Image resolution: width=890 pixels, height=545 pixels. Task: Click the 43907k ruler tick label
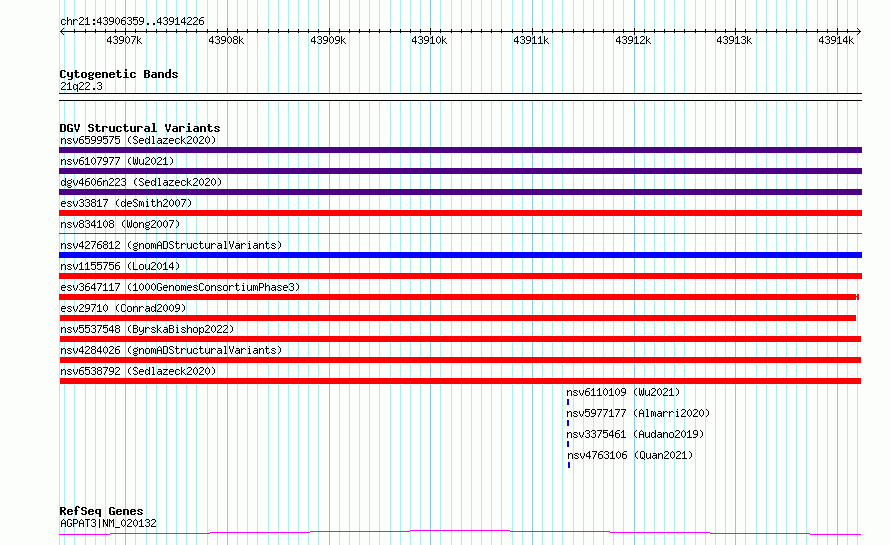124,40
